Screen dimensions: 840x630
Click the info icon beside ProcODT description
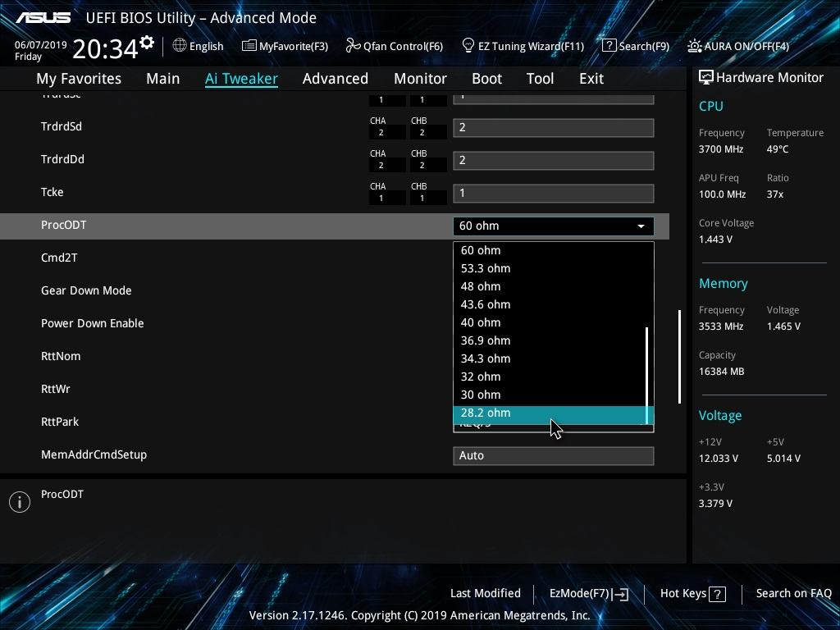[20, 501]
